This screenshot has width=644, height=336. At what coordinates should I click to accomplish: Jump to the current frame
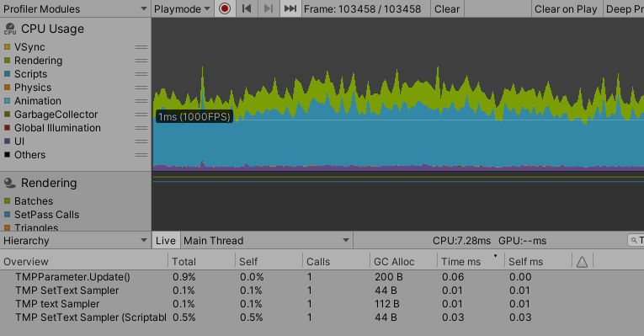pyautogui.click(x=290, y=8)
